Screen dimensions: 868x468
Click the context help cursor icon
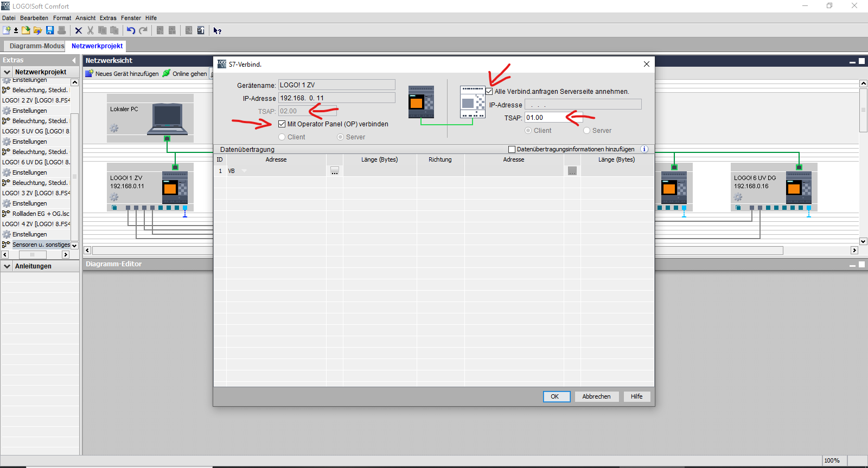pos(217,30)
